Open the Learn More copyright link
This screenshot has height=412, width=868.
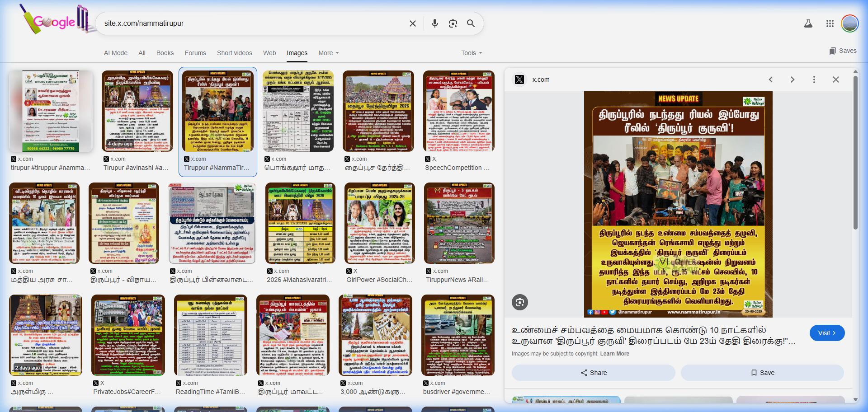614,354
